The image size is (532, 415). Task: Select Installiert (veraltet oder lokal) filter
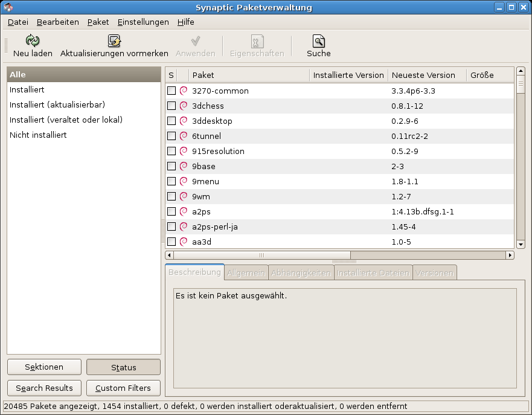pos(84,120)
